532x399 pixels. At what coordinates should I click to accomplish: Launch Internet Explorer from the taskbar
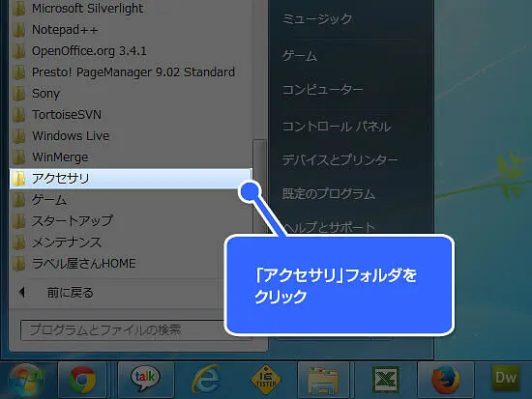(206, 380)
